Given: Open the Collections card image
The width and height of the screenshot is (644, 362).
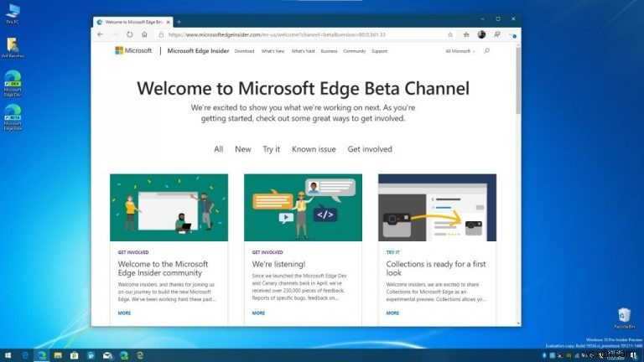Looking at the screenshot, I should (x=437, y=208).
